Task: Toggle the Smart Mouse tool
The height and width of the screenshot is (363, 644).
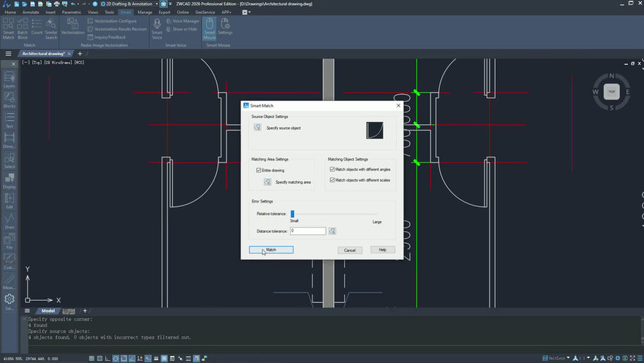Action: 209,28
